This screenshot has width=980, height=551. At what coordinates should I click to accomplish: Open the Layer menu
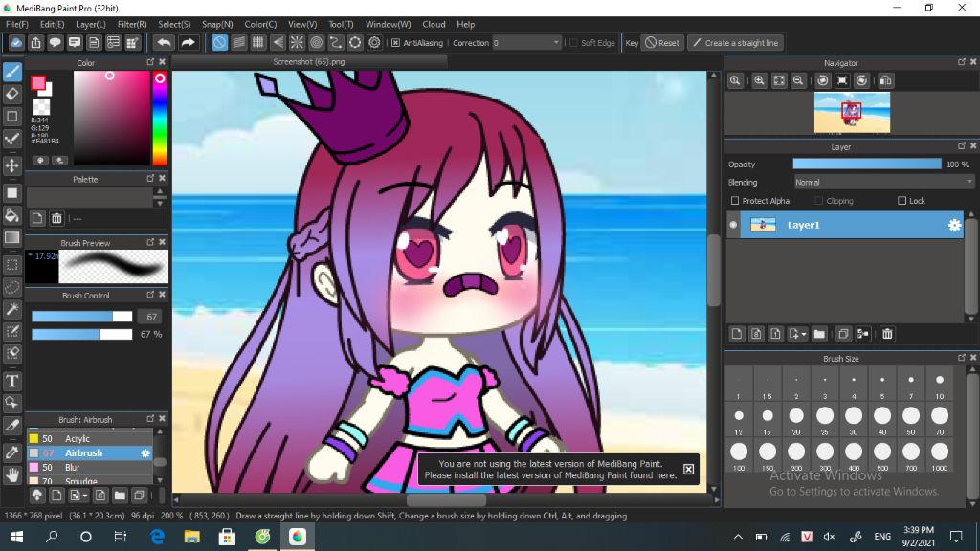point(91,24)
